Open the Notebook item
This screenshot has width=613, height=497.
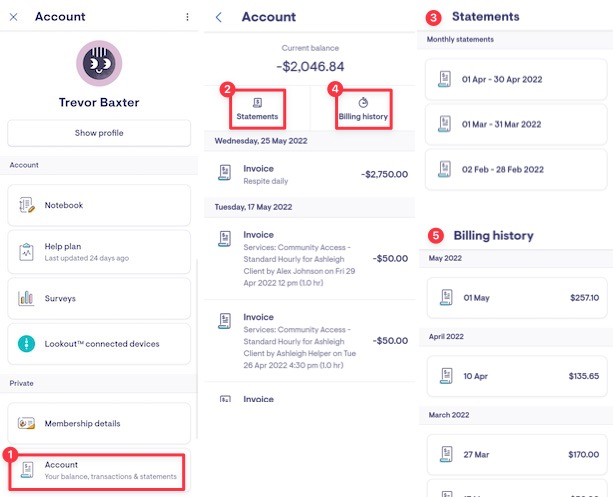point(99,205)
